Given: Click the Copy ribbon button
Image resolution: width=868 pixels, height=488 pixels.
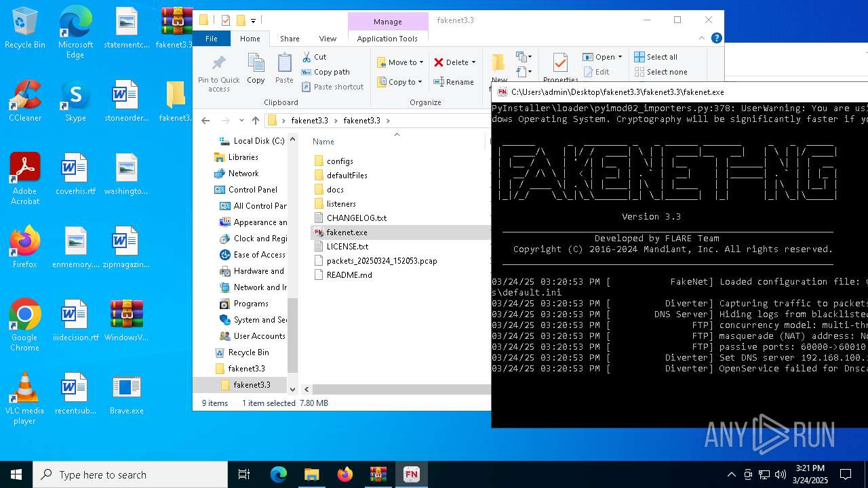Looking at the screenshot, I should point(256,69).
